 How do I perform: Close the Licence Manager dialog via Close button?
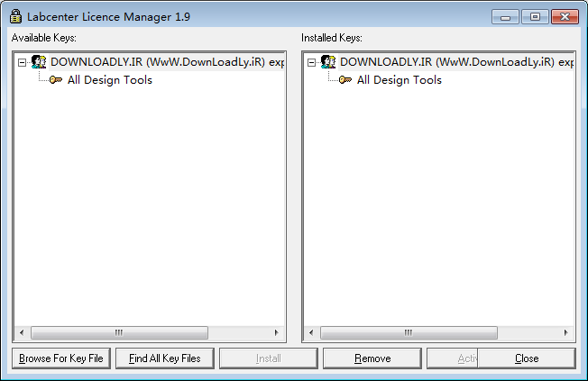pyautogui.click(x=527, y=358)
